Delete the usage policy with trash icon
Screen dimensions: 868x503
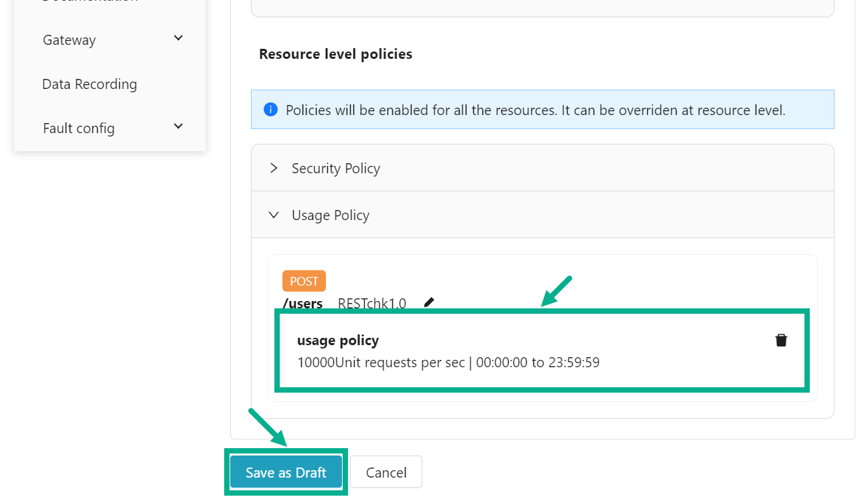pyautogui.click(x=781, y=340)
